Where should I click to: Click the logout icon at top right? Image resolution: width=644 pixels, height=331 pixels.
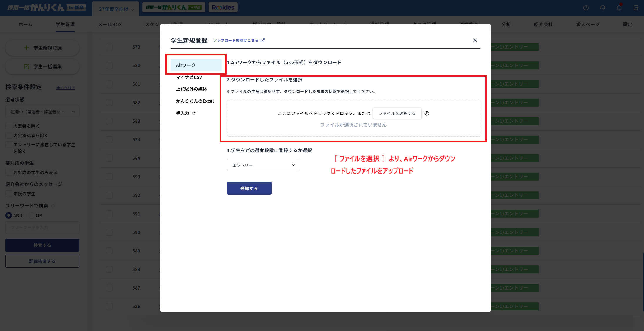coord(636,8)
